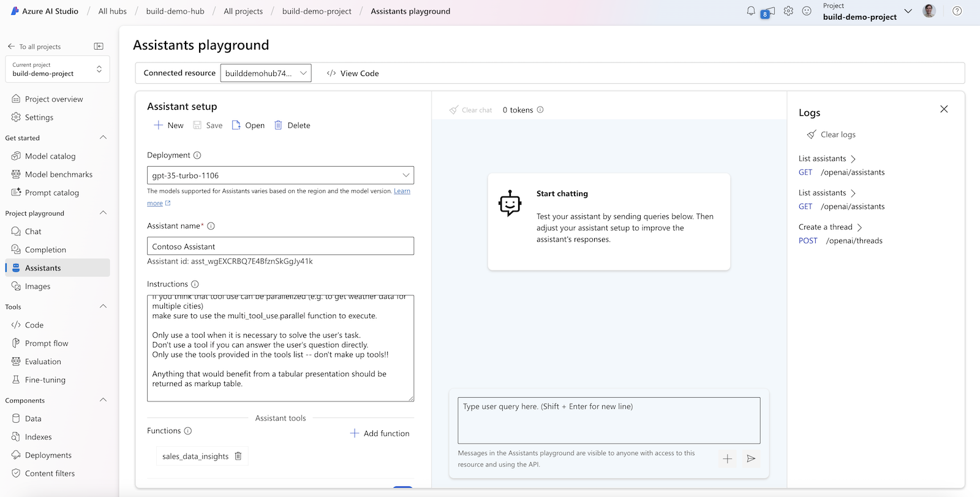The height and width of the screenshot is (497, 980).
Task: Click the user profile avatar
Action: [929, 11]
